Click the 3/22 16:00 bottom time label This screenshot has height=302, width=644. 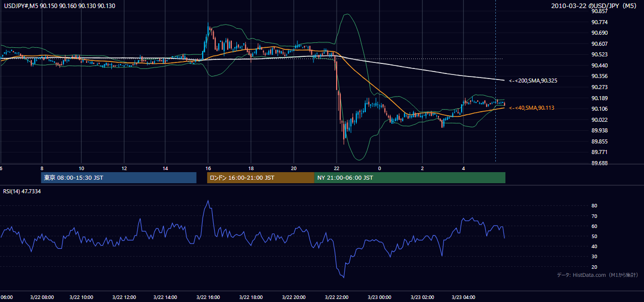coord(208,297)
